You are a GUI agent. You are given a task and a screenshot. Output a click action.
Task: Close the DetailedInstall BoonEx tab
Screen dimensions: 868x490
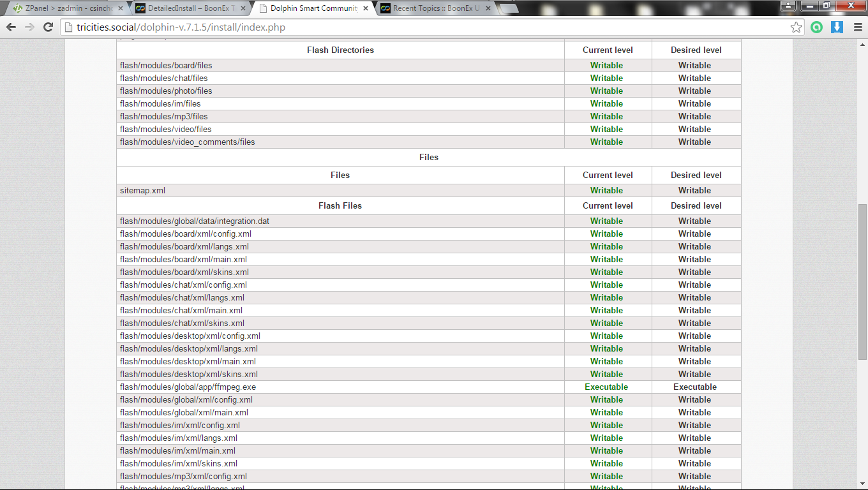click(x=243, y=8)
